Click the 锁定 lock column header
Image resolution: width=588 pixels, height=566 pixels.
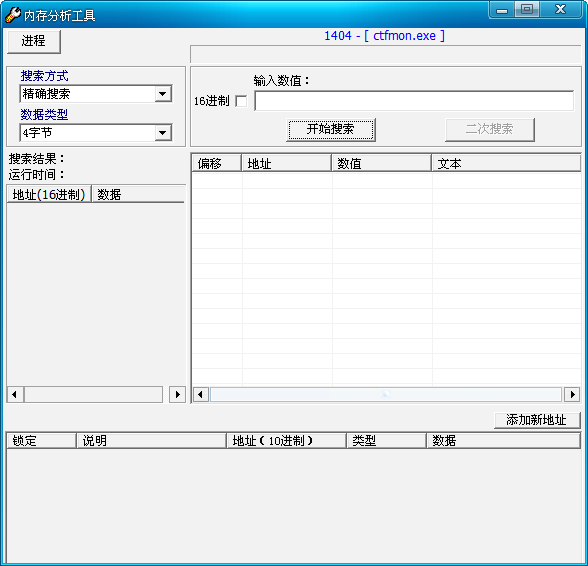pos(42,440)
